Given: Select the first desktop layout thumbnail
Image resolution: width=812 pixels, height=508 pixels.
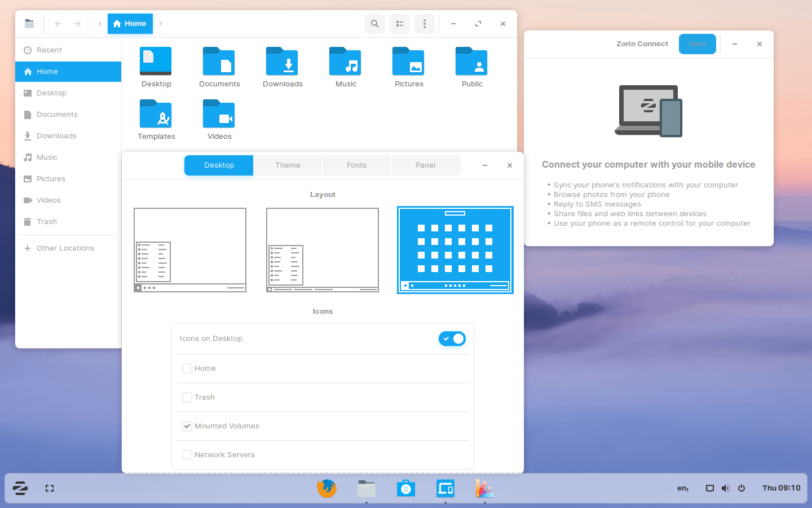Looking at the screenshot, I should [x=190, y=249].
